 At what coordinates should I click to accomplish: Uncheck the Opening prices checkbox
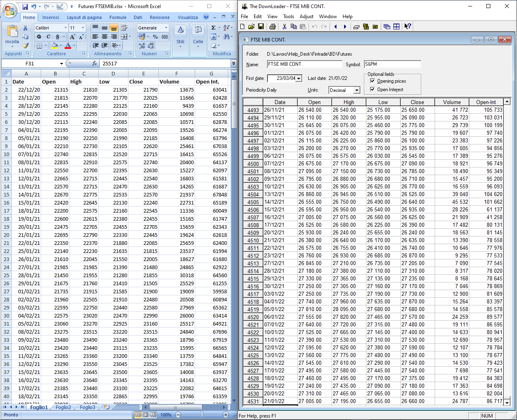[372, 81]
